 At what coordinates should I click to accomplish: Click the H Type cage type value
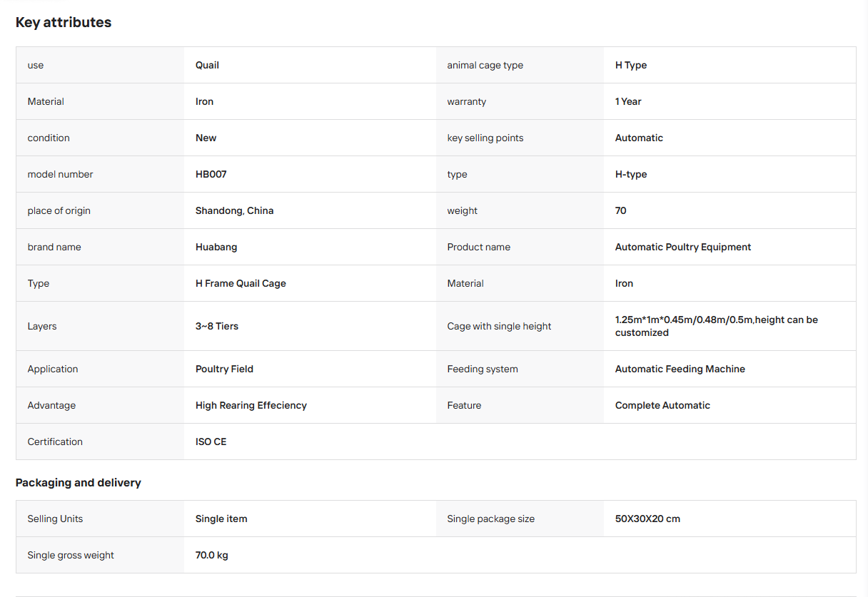[631, 65]
